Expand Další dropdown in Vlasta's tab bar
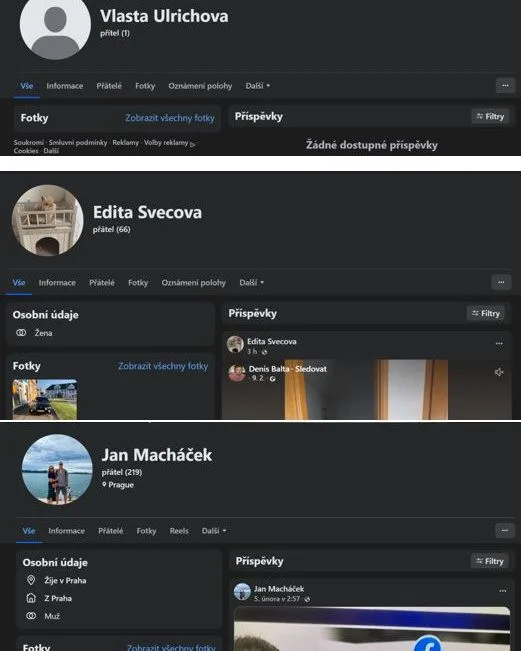 click(x=257, y=86)
